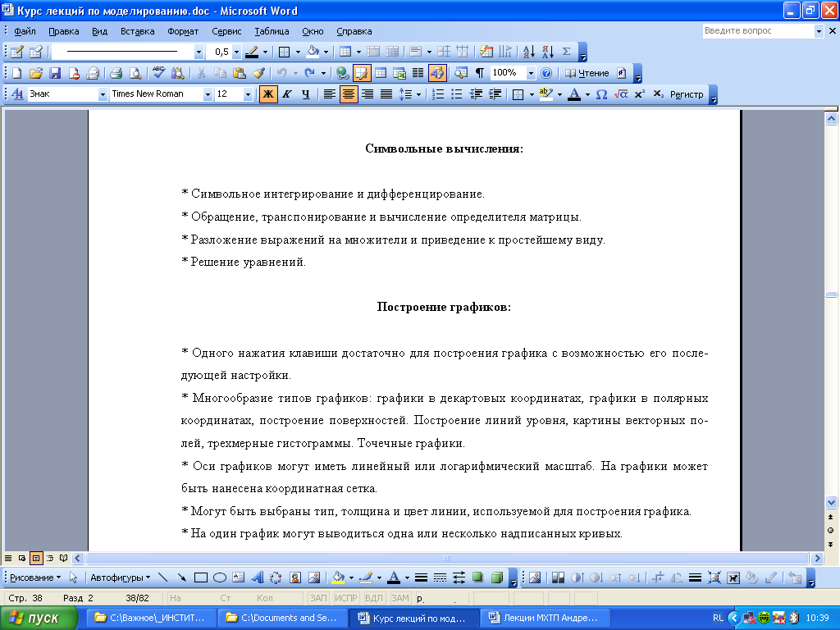
Task: Switch to C:\Важное\_ИНСТИТ… folder window
Action: click(x=152, y=618)
